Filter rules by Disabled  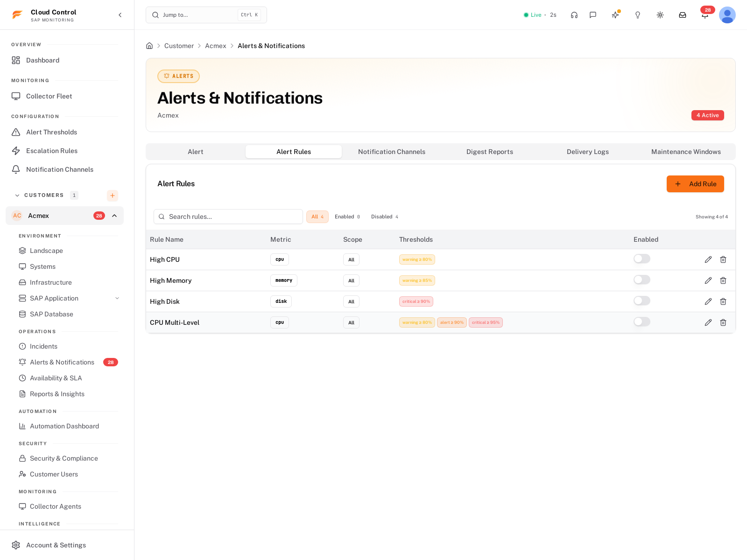(x=385, y=217)
